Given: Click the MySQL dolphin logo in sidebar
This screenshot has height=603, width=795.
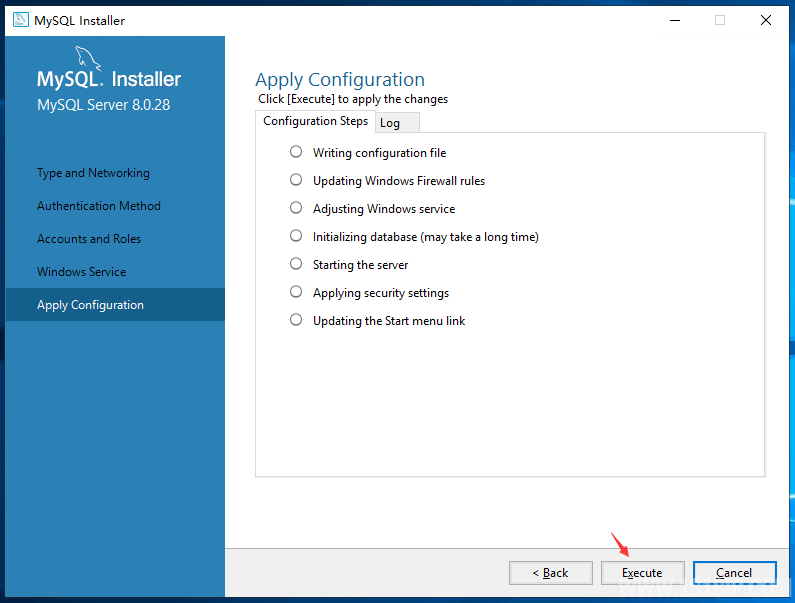Looking at the screenshot, I should click(88, 58).
